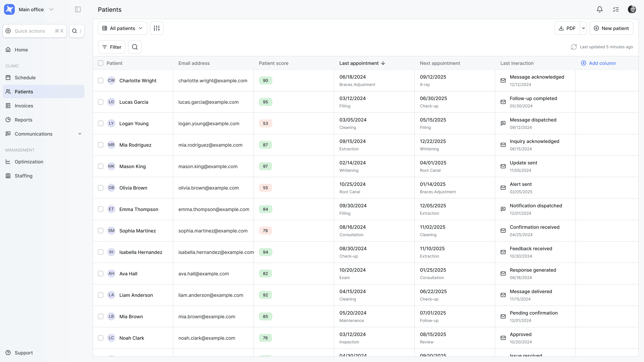Open the notifications bell icon
The width and height of the screenshot is (644, 362).
[x=600, y=10]
